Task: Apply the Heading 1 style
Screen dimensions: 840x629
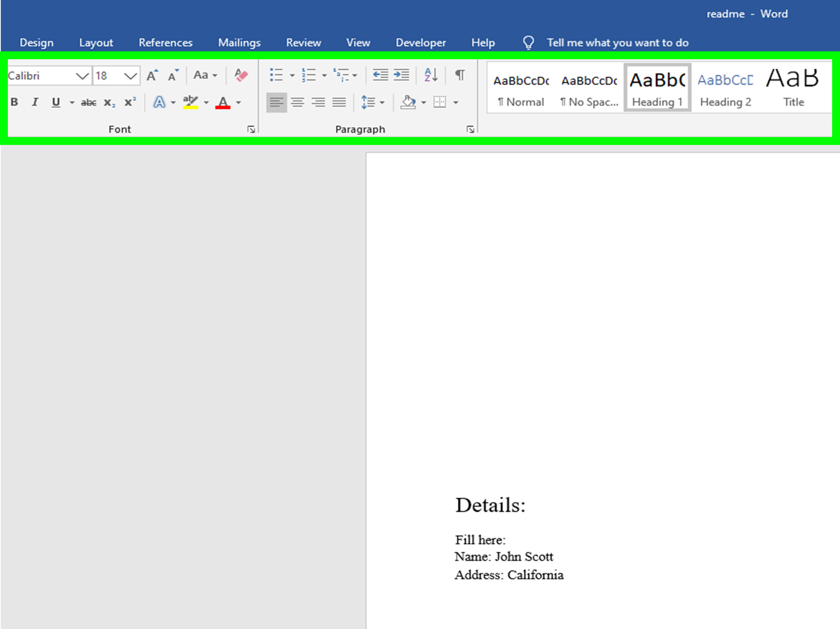Action: pos(657,88)
